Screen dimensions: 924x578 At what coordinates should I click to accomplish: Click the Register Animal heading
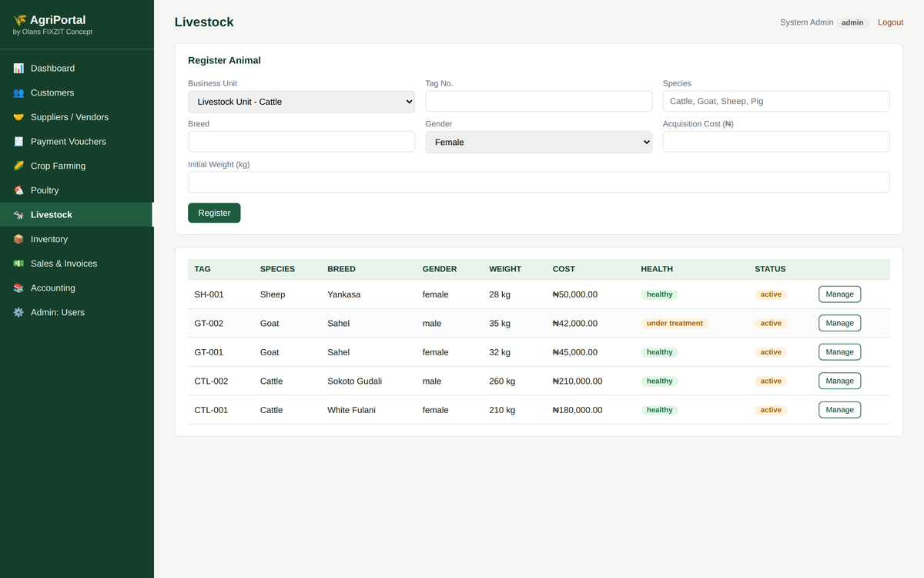pyautogui.click(x=224, y=60)
